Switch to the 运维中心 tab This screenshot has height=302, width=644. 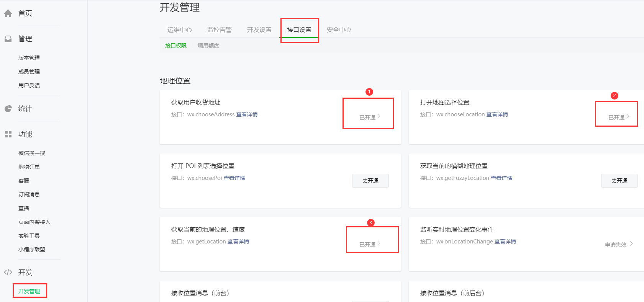179,30
